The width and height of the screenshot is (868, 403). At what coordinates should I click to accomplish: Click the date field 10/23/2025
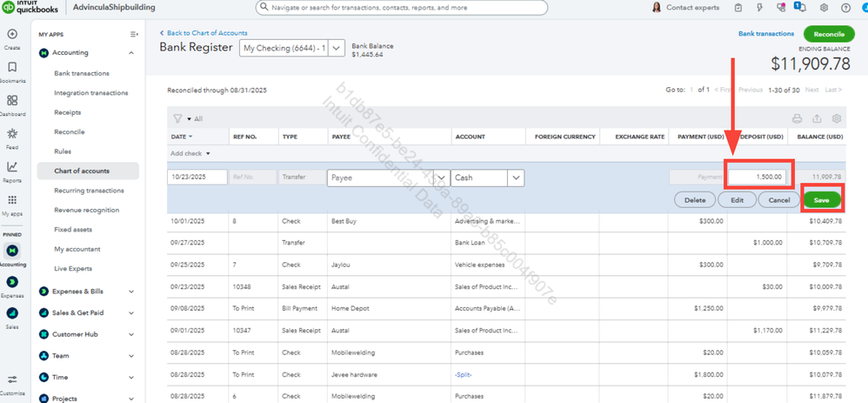(197, 178)
